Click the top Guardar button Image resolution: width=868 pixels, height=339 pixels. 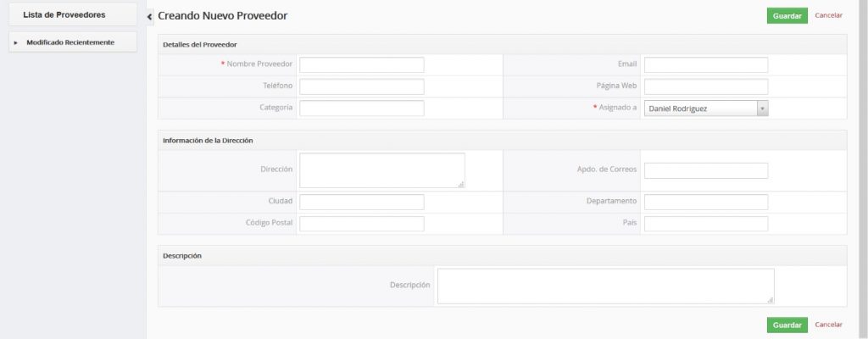787,15
